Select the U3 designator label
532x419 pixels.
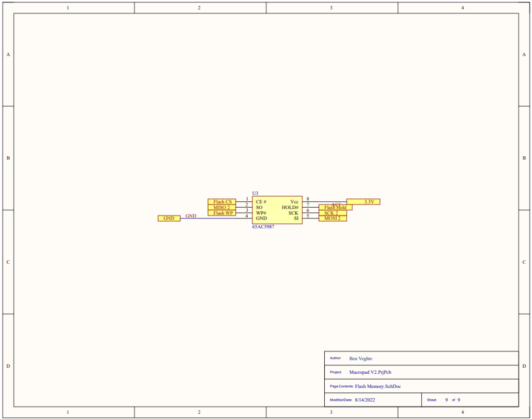coord(255,193)
